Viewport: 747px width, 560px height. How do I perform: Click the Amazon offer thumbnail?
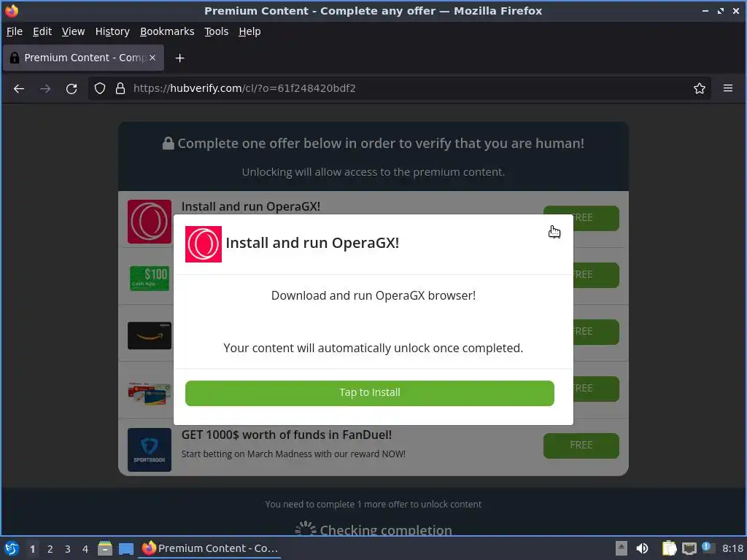pos(149,335)
